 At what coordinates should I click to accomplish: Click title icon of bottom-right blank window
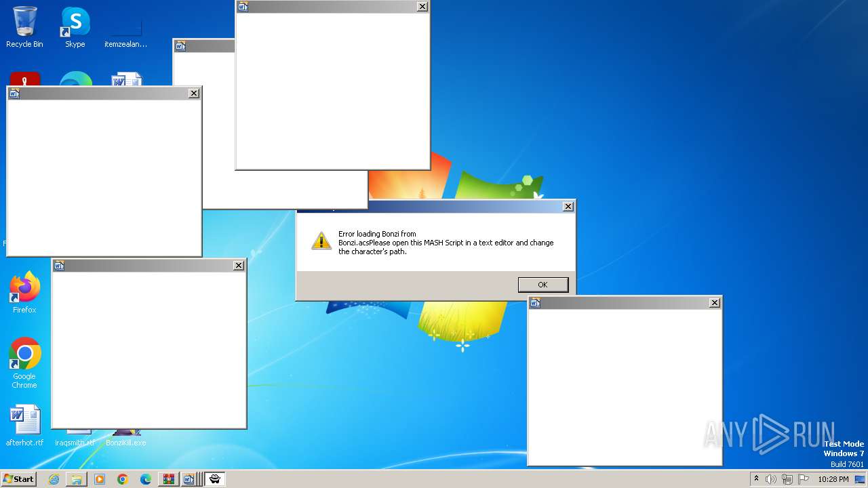click(535, 303)
